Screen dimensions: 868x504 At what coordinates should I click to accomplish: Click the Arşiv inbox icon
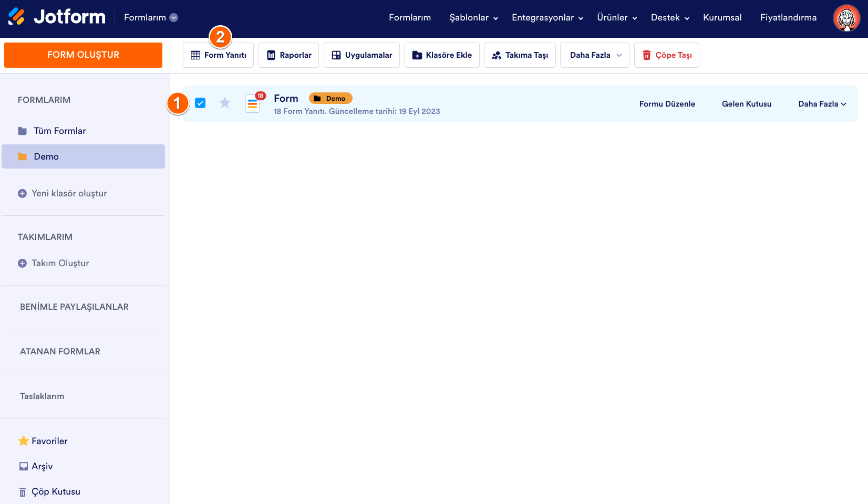[24, 466]
